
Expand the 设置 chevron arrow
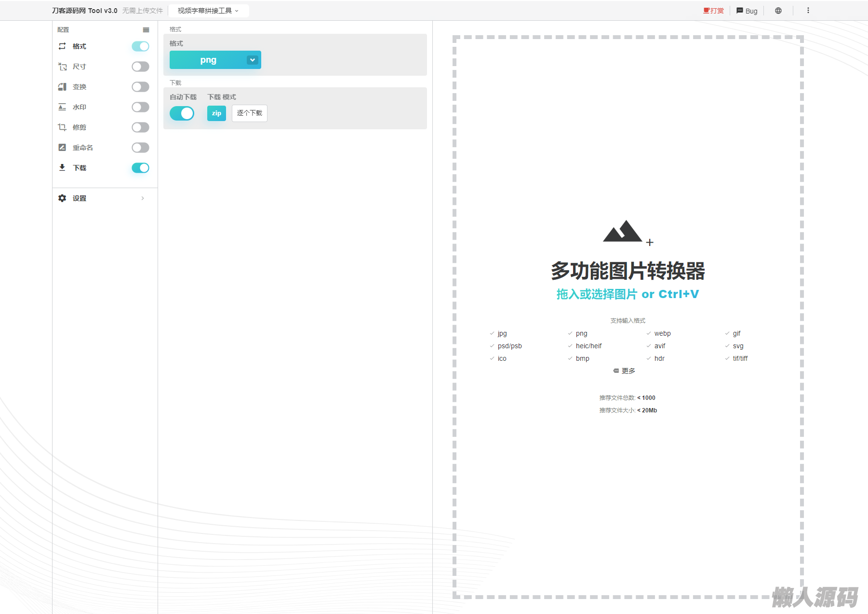click(143, 198)
